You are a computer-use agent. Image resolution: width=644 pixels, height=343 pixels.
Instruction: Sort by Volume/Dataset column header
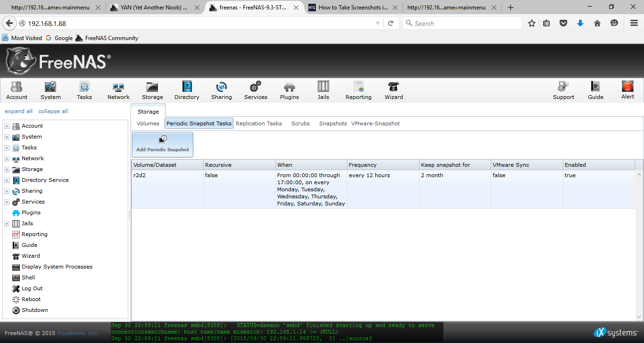point(167,165)
